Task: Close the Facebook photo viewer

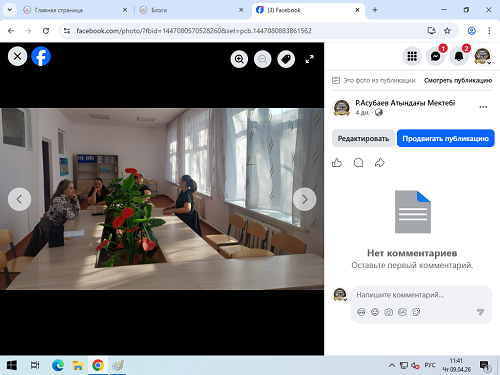Action: pos(17,56)
